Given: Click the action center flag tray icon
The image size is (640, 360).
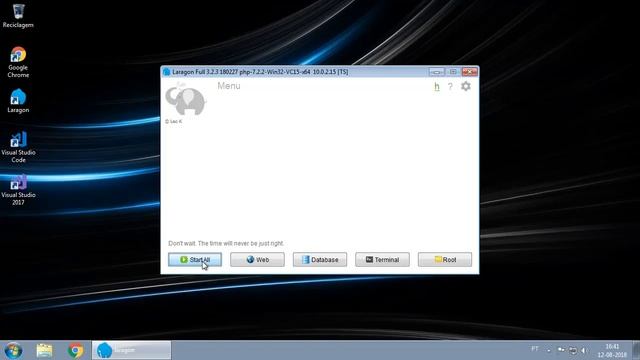Looking at the screenshot, I should tap(561, 350).
